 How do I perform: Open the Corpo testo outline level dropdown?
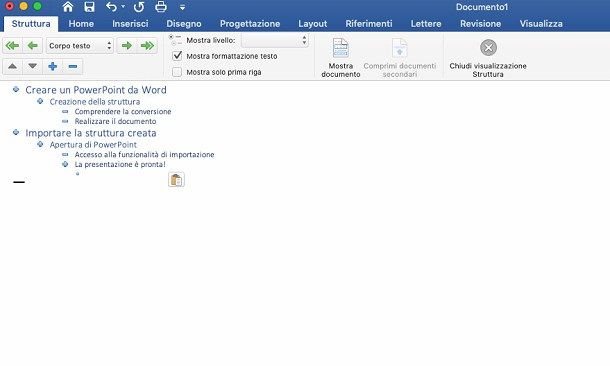point(80,46)
